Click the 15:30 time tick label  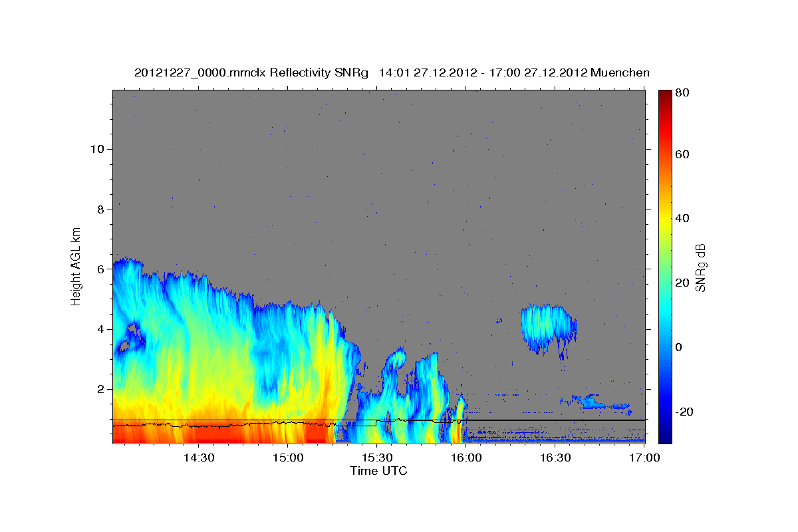point(376,458)
